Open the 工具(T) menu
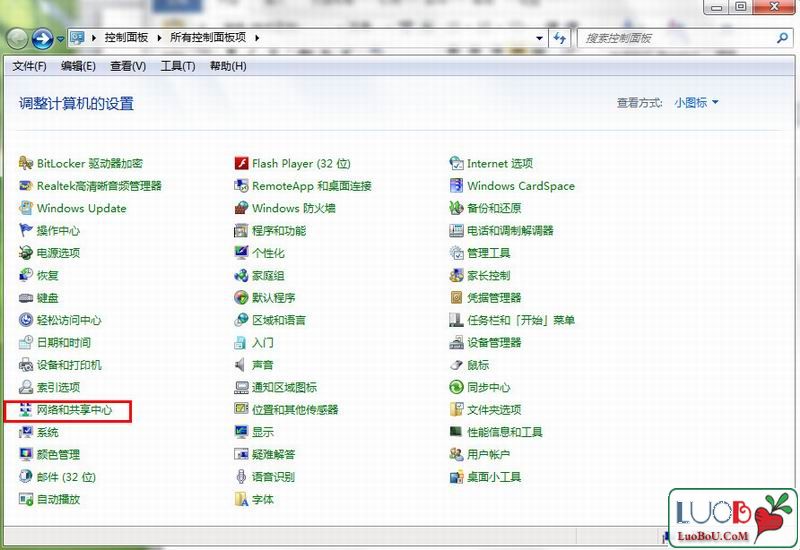Image resolution: width=800 pixels, height=550 pixels. tap(178, 66)
